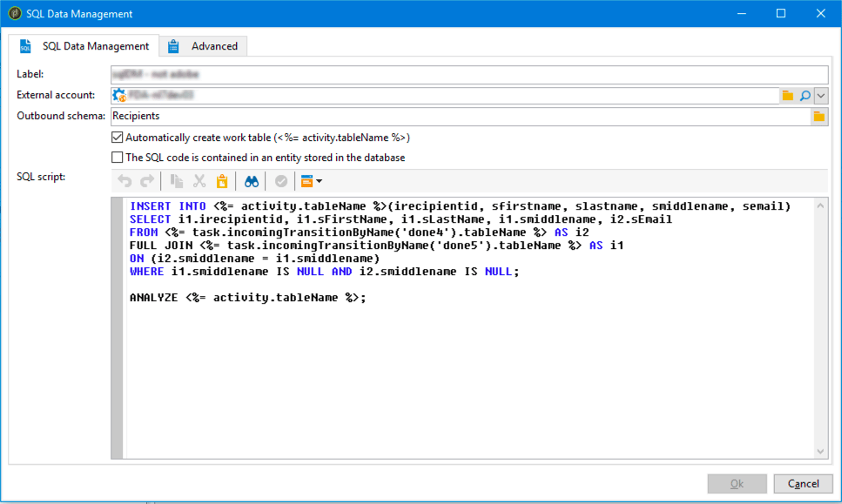The image size is (842, 504).
Task: Open Find using the binoculars icon
Action: coord(251,181)
